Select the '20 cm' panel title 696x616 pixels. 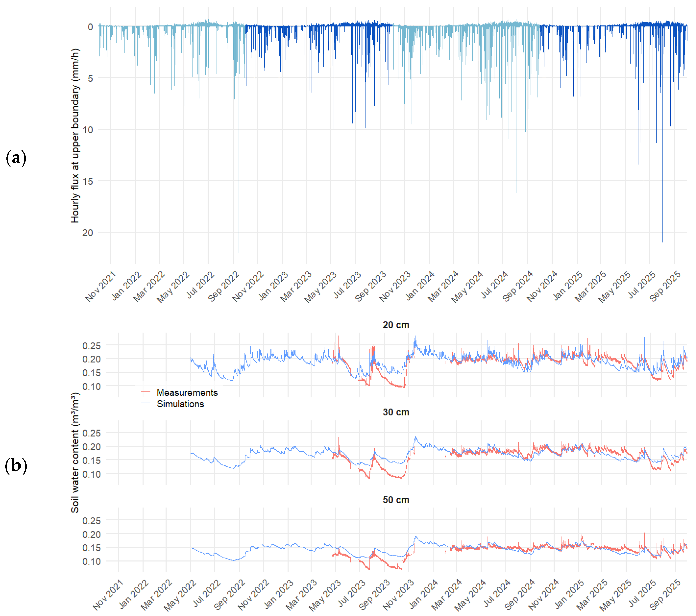[396, 325]
